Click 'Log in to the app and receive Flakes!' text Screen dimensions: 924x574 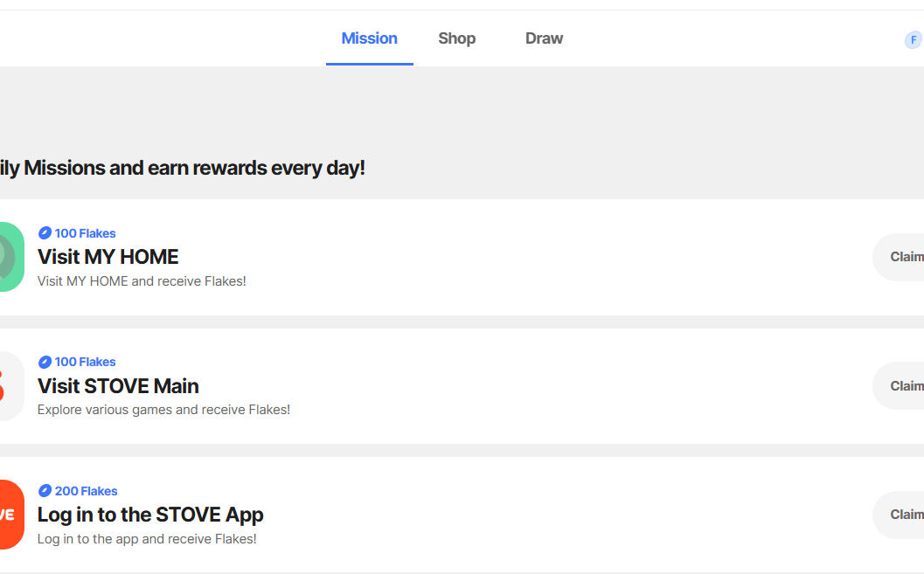coord(147,539)
